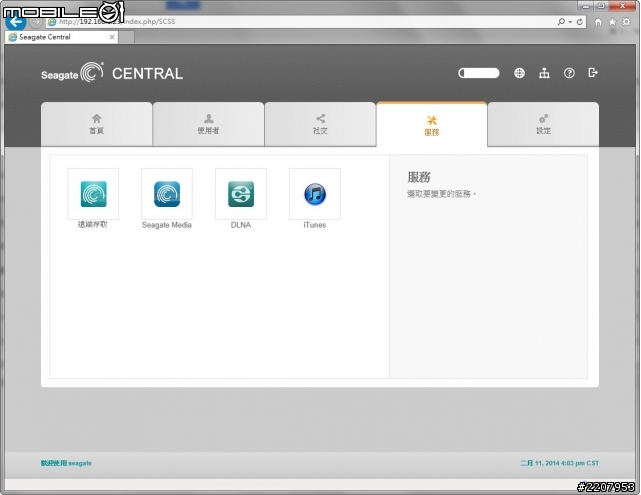Screen dimensions: 641x495
Task: Open the DLNA service settings
Action: pos(241,194)
